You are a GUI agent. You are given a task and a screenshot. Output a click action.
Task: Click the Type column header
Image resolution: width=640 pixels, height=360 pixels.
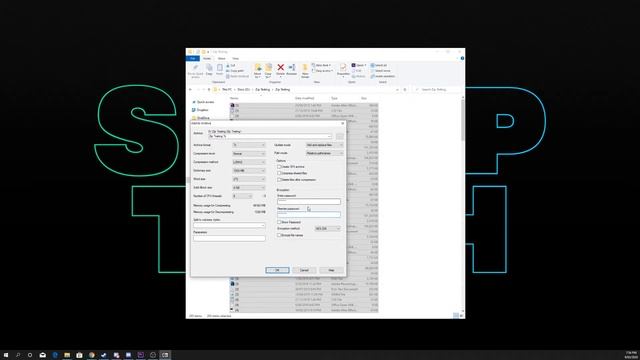point(334,98)
